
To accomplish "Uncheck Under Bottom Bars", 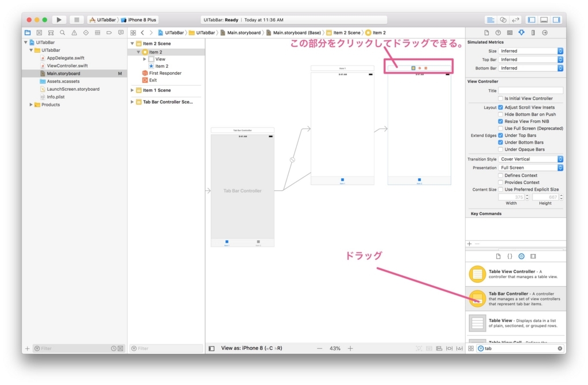I will [500, 142].
